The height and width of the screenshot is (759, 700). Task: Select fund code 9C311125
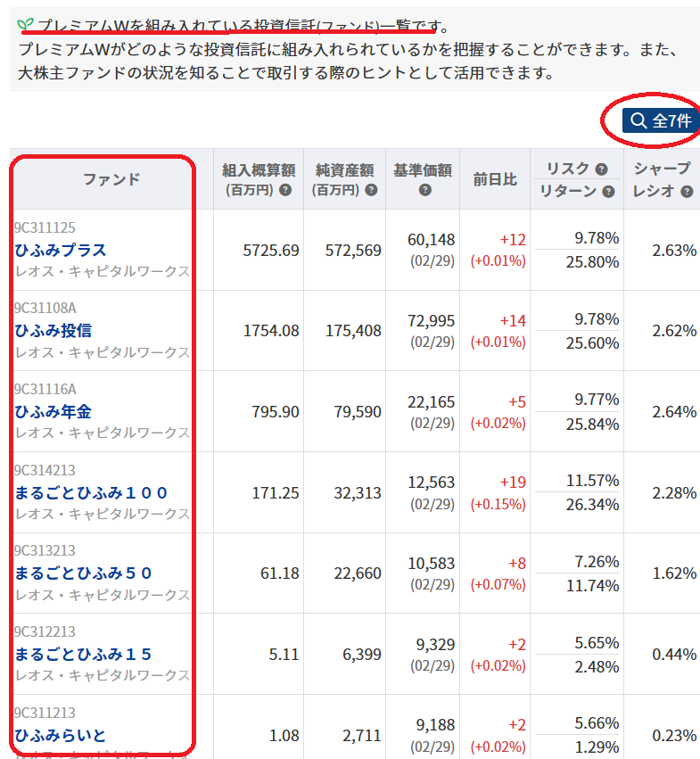[x=45, y=227]
